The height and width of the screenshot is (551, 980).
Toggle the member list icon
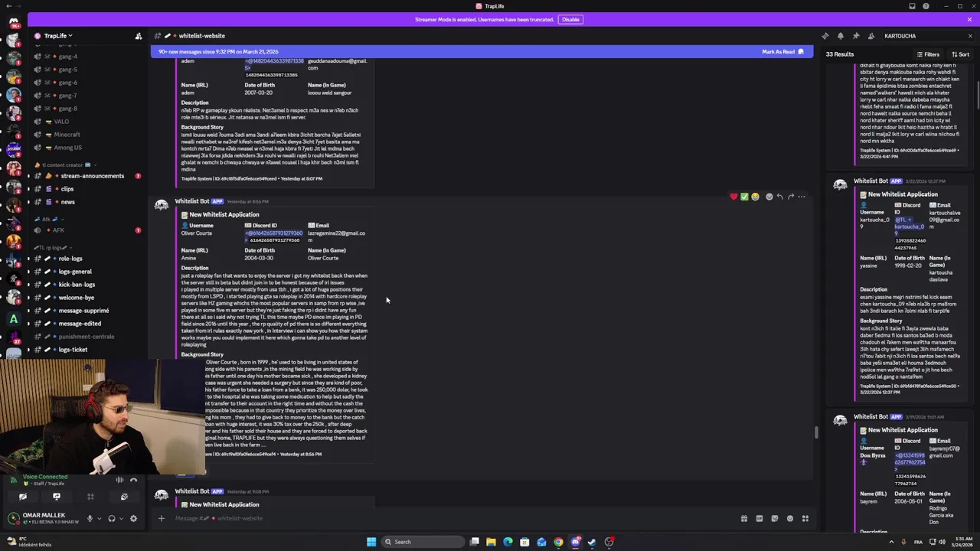pyautogui.click(x=871, y=36)
